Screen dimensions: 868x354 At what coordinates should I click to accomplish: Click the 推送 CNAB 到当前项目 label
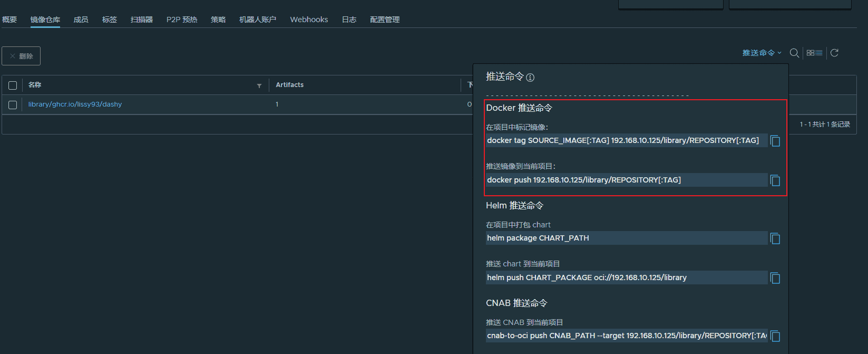524,322
